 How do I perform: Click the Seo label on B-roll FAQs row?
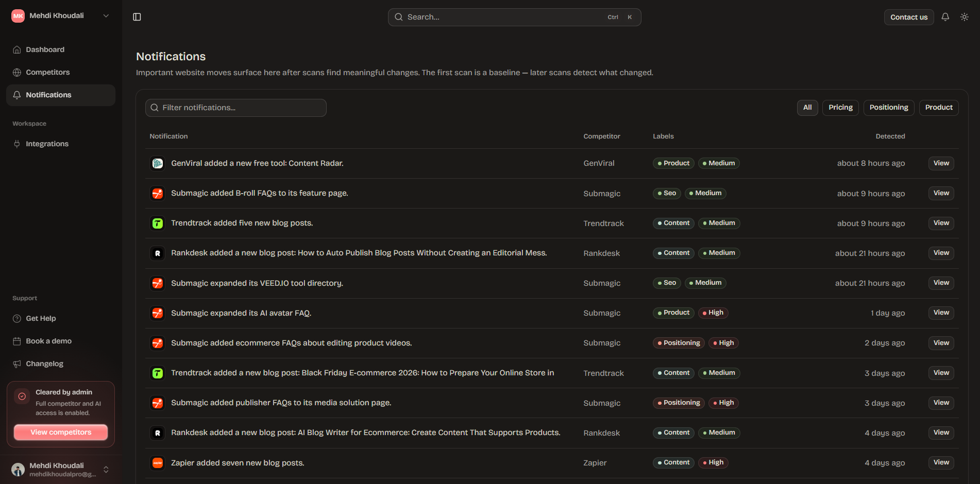tap(667, 193)
